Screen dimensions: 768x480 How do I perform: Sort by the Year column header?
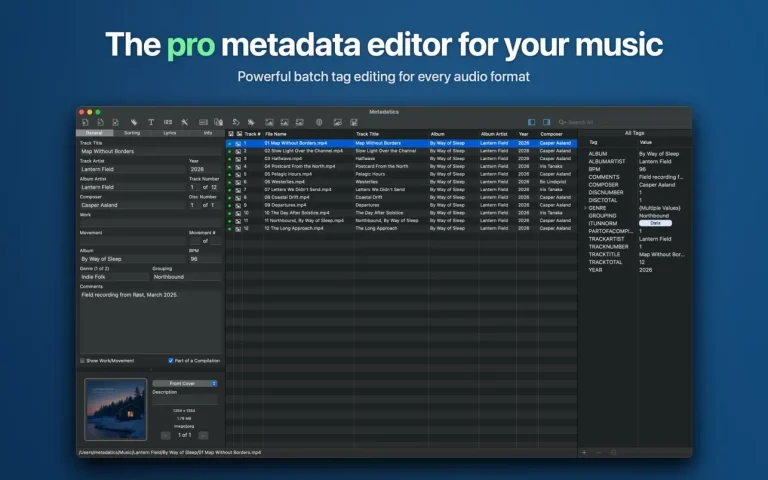[x=527, y=134]
